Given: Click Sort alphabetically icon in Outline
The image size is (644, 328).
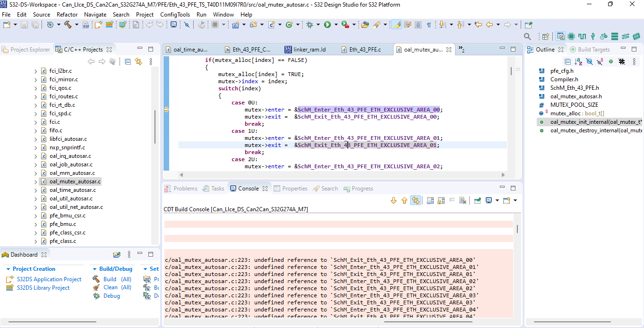Looking at the screenshot, I should pos(578,61).
